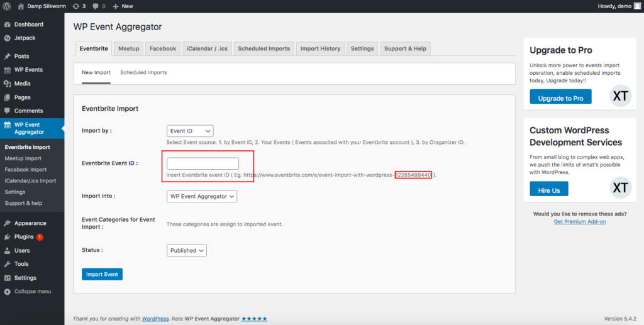Click the Damp Silkworm site name
This screenshot has height=325, width=644.
pos(47,6)
